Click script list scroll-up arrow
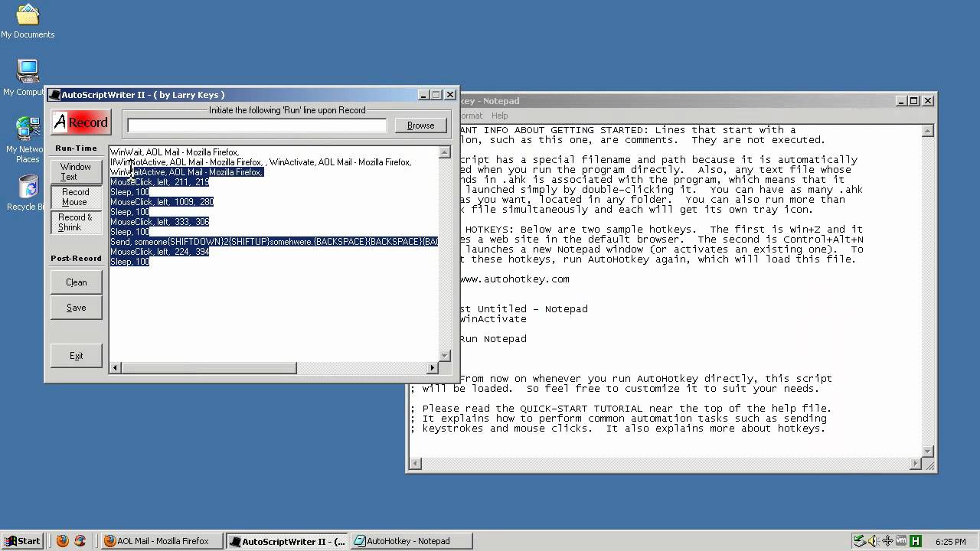Viewport: 980px width, 551px height. coord(444,152)
